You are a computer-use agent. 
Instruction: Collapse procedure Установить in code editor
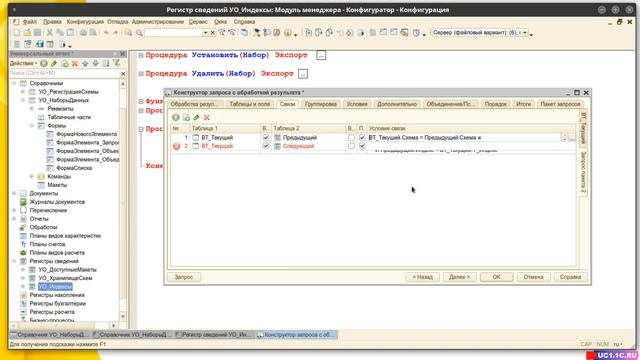click(x=141, y=55)
